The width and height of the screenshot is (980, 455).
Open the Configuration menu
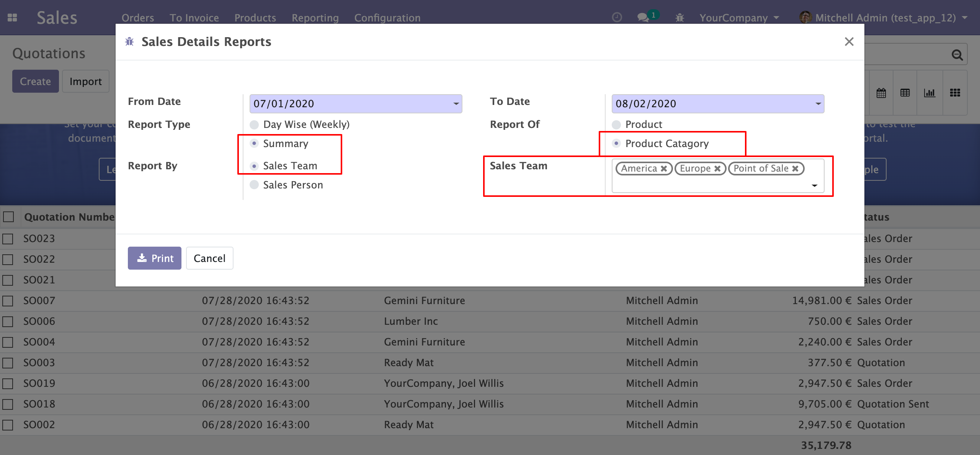click(387, 18)
